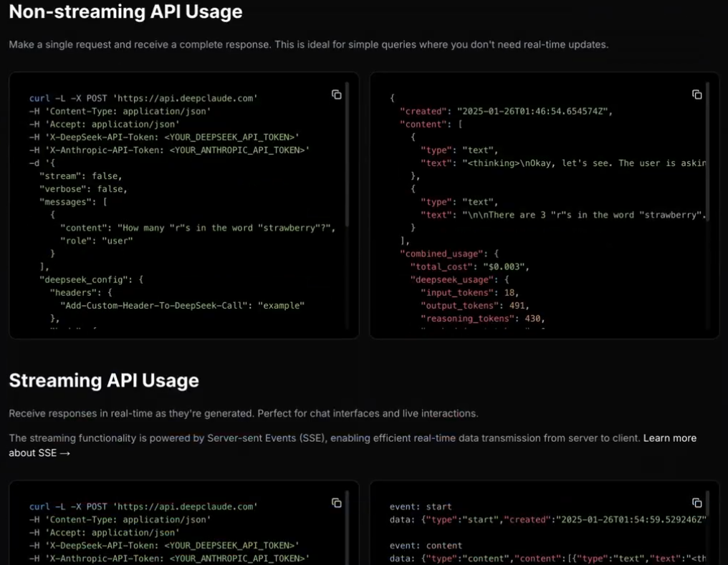728x565 pixels.
Task: Click the "role": "user" line
Action: [x=97, y=241]
